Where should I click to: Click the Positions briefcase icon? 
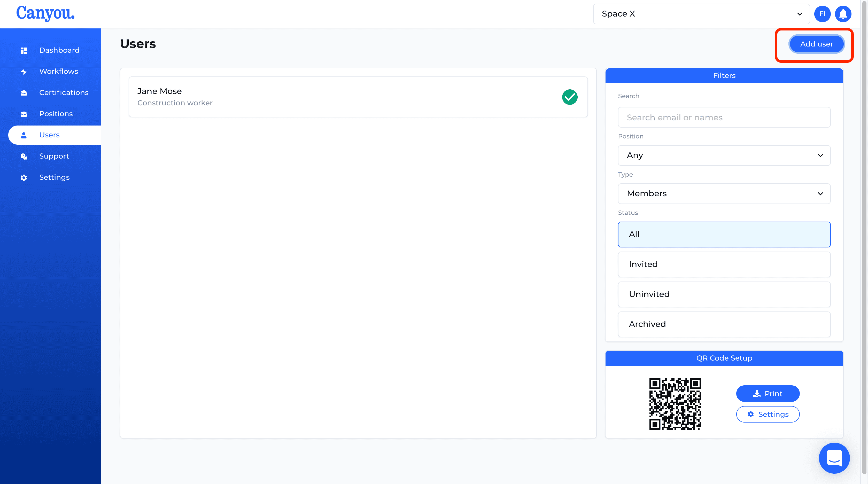pyautogui.click(x=24, y=114)
